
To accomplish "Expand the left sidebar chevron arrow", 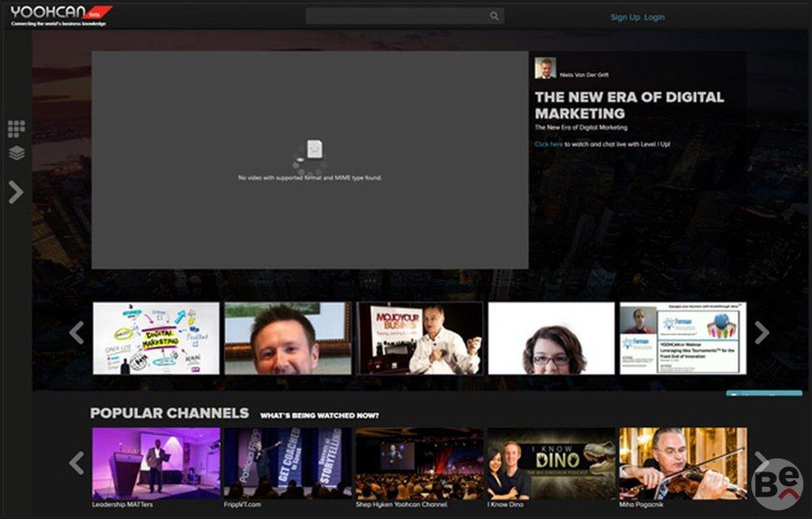I will pyautogui.click(x=16, y=192).
